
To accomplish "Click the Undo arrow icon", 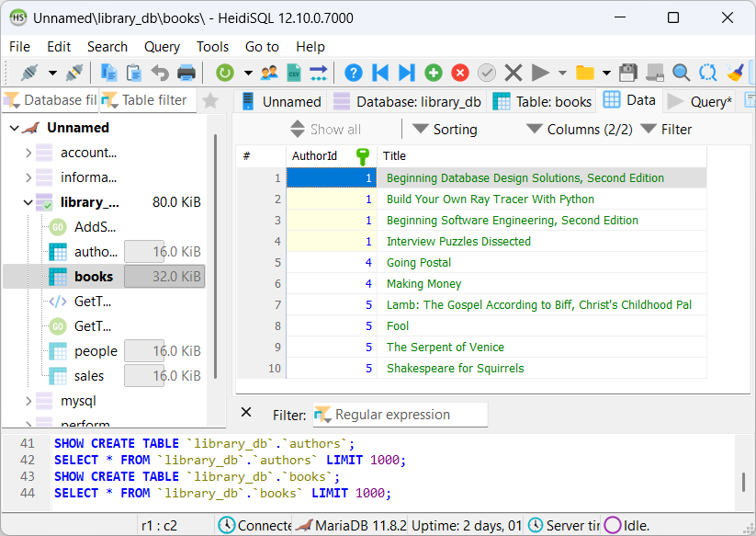I will click(160, 73).
